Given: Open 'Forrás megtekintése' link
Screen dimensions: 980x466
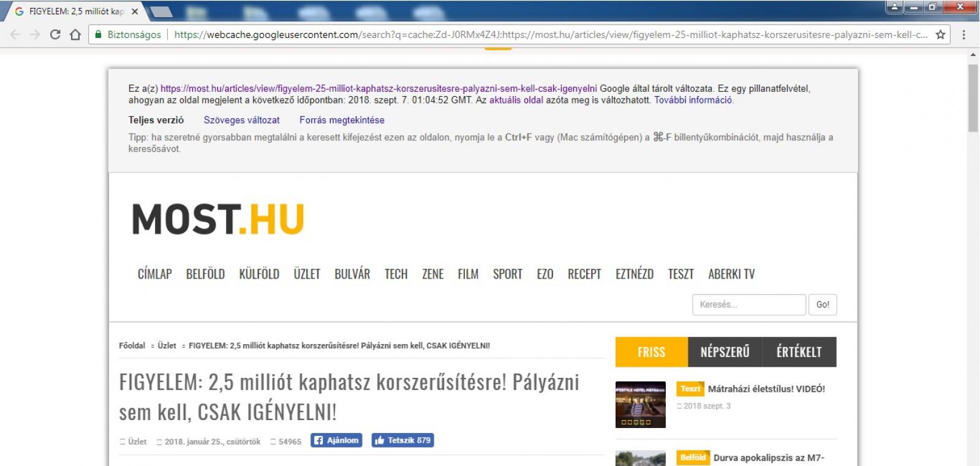Looking at the screenshot, I should pyautogui.click(x=342, y=120).
